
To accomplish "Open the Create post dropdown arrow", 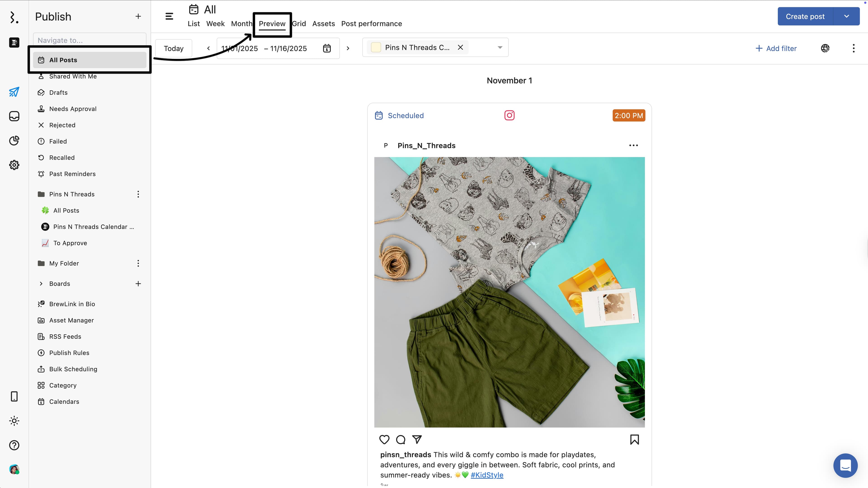I will tap(846, 16).
